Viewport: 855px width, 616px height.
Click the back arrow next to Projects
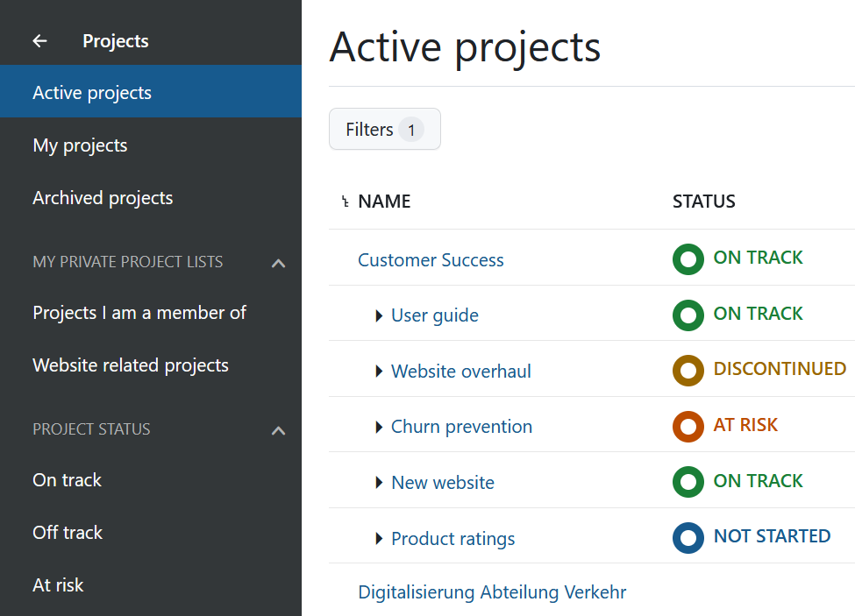click(x=39, y=41)
